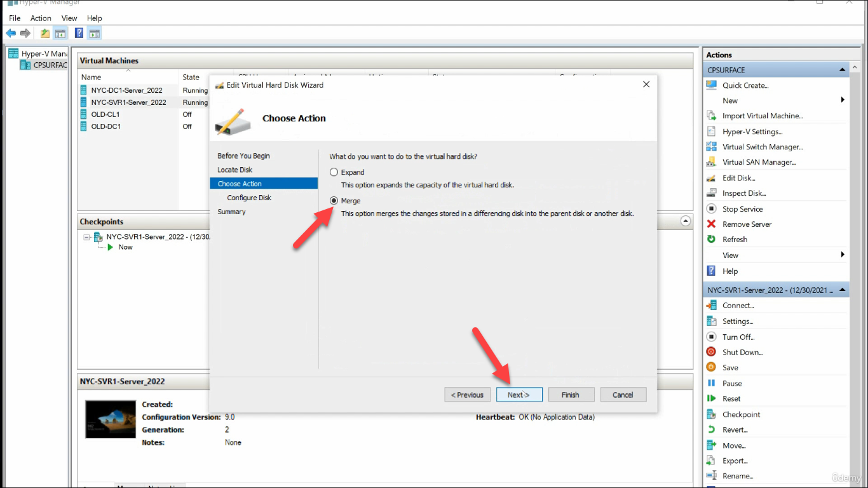
Task: Click the Up one level folder icon
Action: tap(45, 34)
